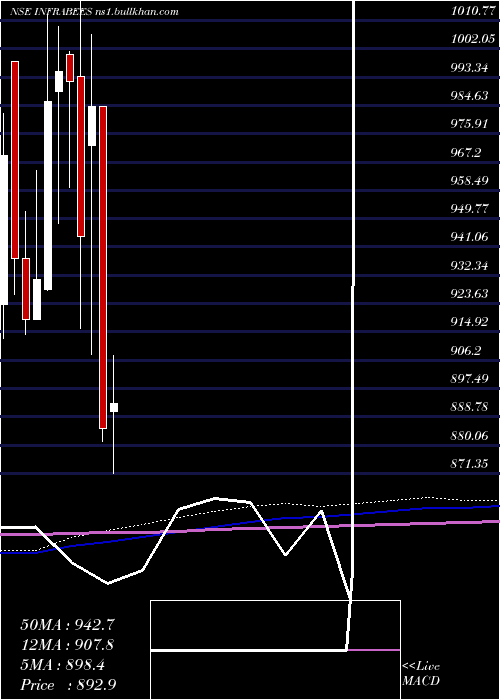This screenshot has width=500, height=700.
Task: Click the 984.63 price axis label
Action: 469,96
